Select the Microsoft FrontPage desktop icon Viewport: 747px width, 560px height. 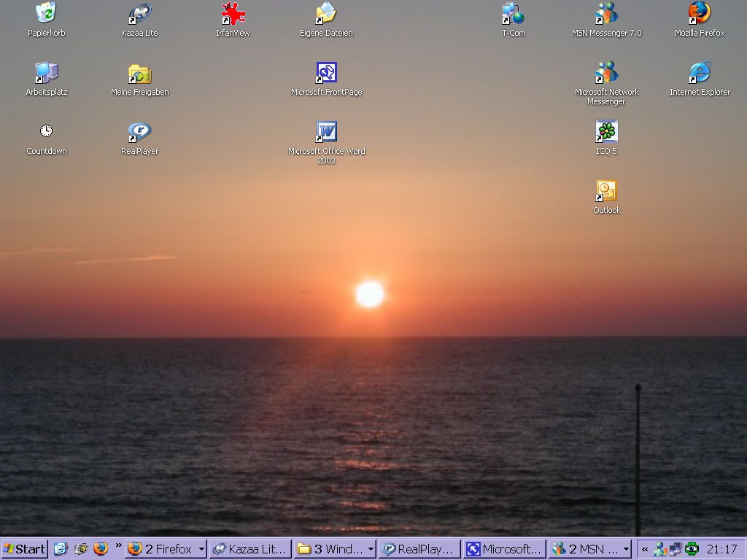(326, 73)
